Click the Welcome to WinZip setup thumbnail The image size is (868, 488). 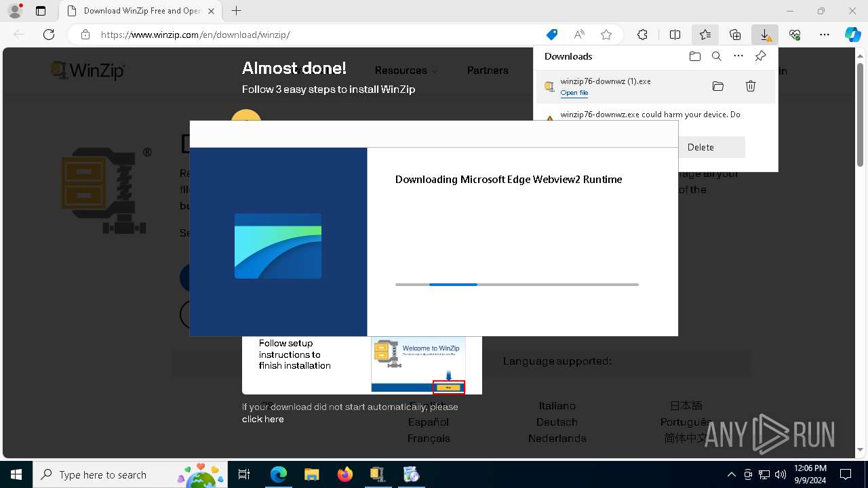pos(418,365)
